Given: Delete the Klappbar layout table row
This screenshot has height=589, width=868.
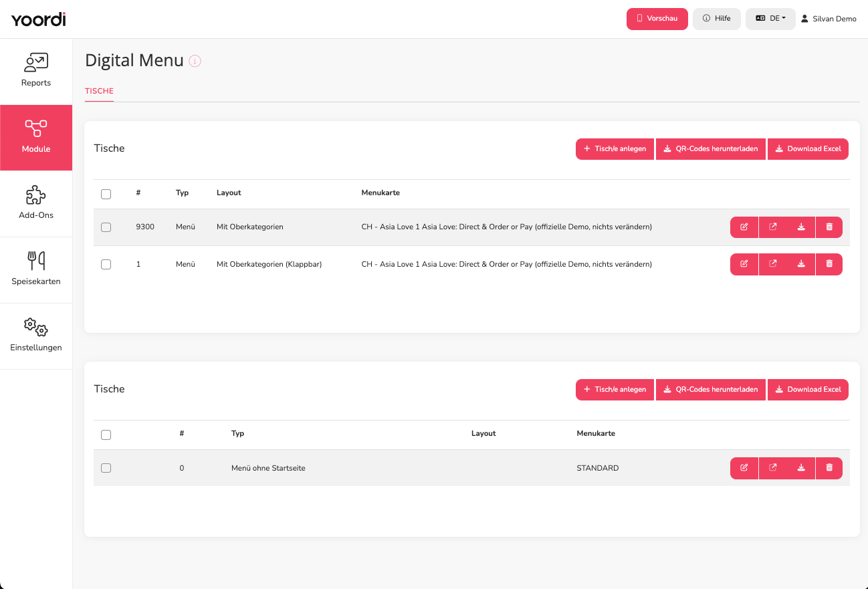Looking at the screenshot, I should (x=829, y=264).
